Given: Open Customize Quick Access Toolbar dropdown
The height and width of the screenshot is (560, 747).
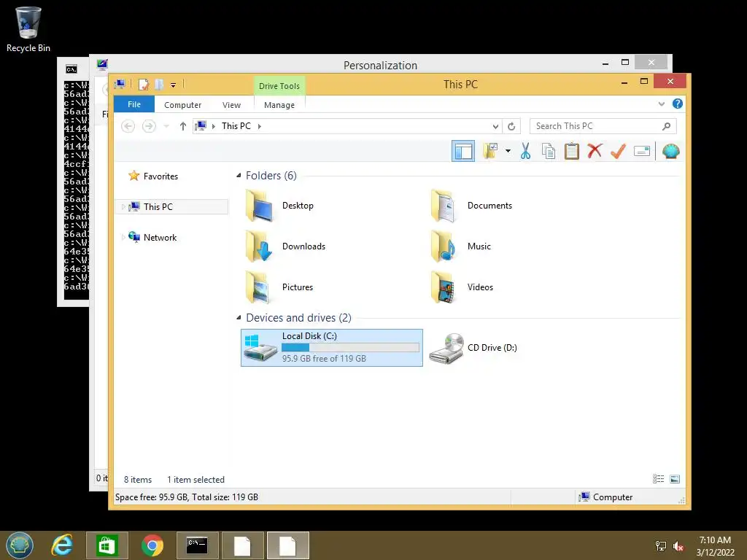Looking at the screenshot, I should pyautogui.click(x=174, y=85).
